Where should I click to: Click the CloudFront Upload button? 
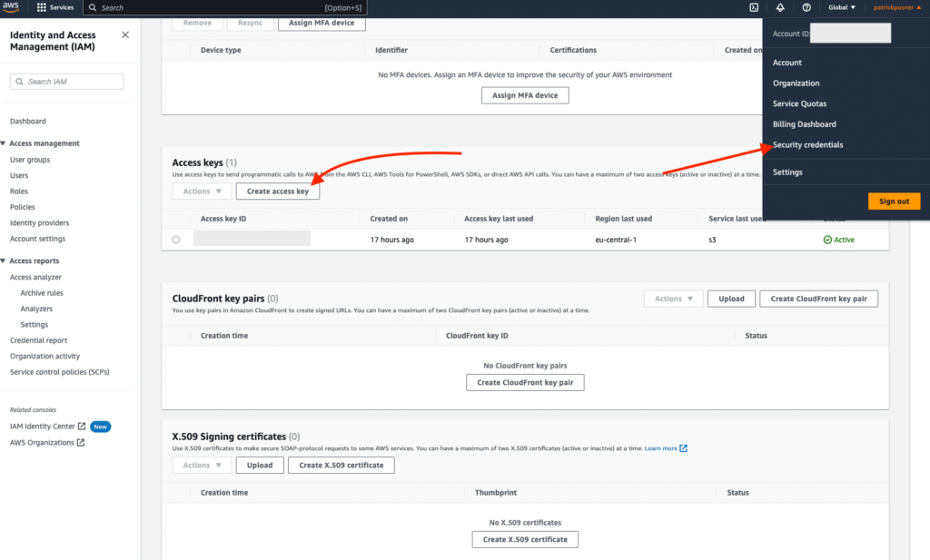pos(731,299)
